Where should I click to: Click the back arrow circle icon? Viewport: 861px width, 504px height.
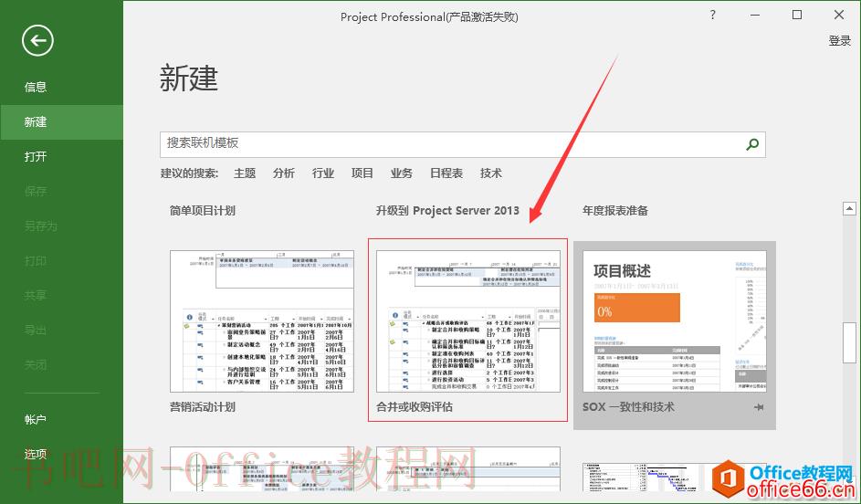(x=37, y=40)
